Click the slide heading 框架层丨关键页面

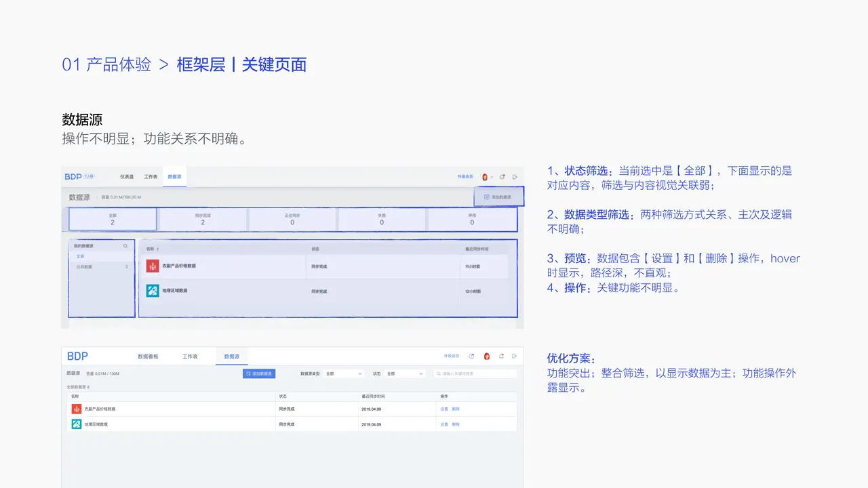pyautogui.click(x=241, y=65)
